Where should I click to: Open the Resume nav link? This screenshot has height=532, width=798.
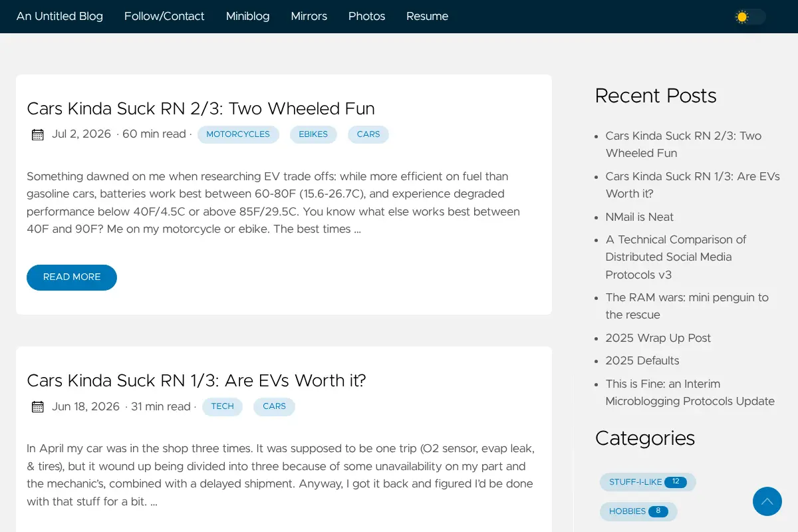pos(427,16)
